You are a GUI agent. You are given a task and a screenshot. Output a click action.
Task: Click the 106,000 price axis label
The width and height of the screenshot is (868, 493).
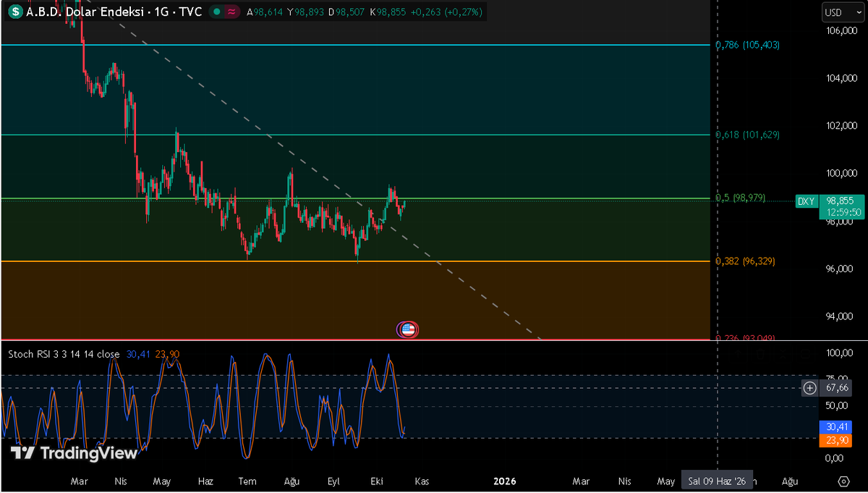point(841,31)
